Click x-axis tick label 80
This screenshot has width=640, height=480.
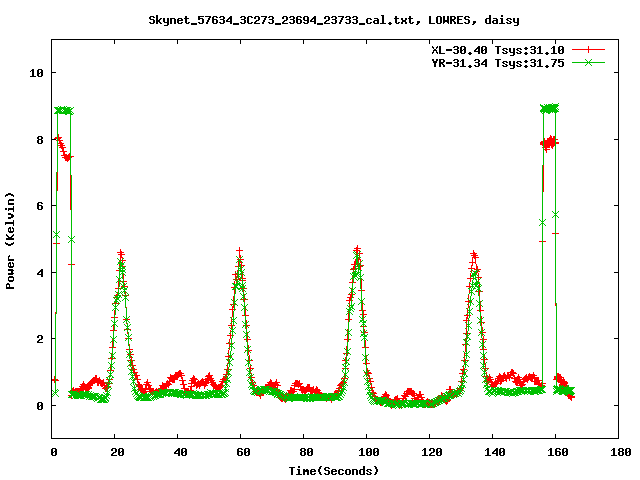click(x=306, y=452)
